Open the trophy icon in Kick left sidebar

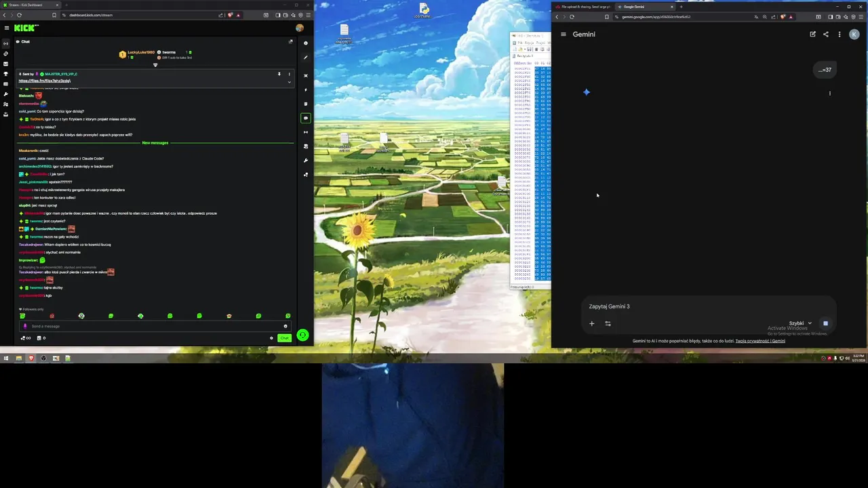point(6,74)
